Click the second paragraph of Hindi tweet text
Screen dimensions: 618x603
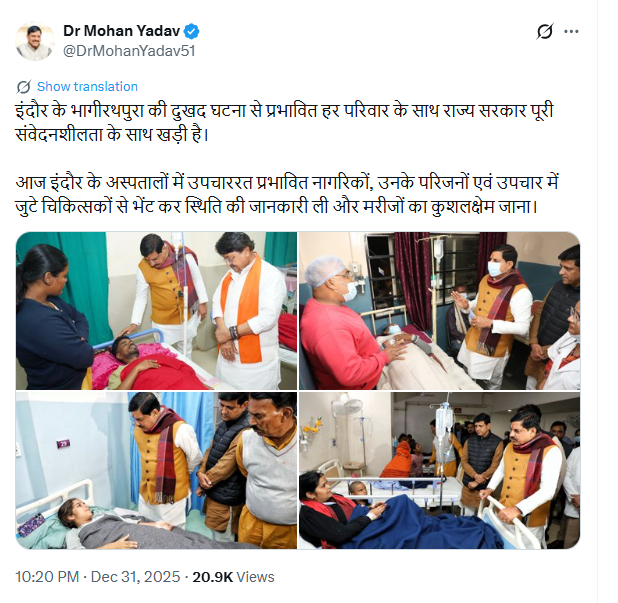click(287, 195)
